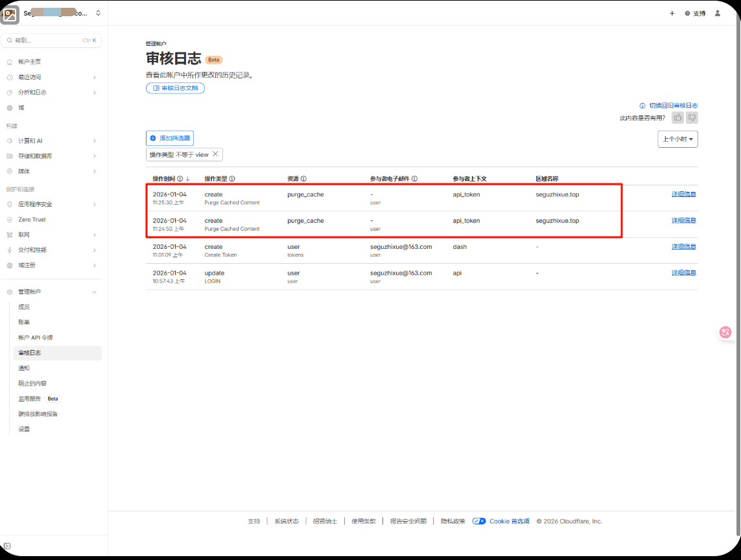741x560 pixels.
Task: Open the user profile icon menu
Action: [717, 13]
